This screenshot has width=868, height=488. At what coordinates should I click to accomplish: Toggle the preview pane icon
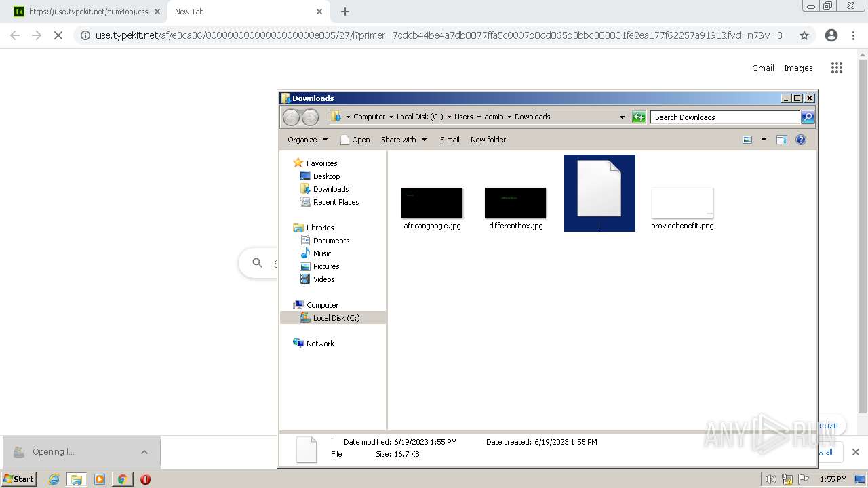tap(782, 140)
